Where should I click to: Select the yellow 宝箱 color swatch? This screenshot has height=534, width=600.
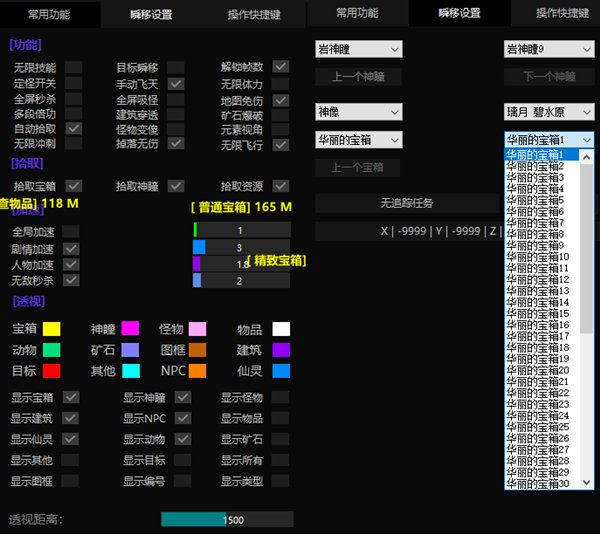(x=51, y=329)
